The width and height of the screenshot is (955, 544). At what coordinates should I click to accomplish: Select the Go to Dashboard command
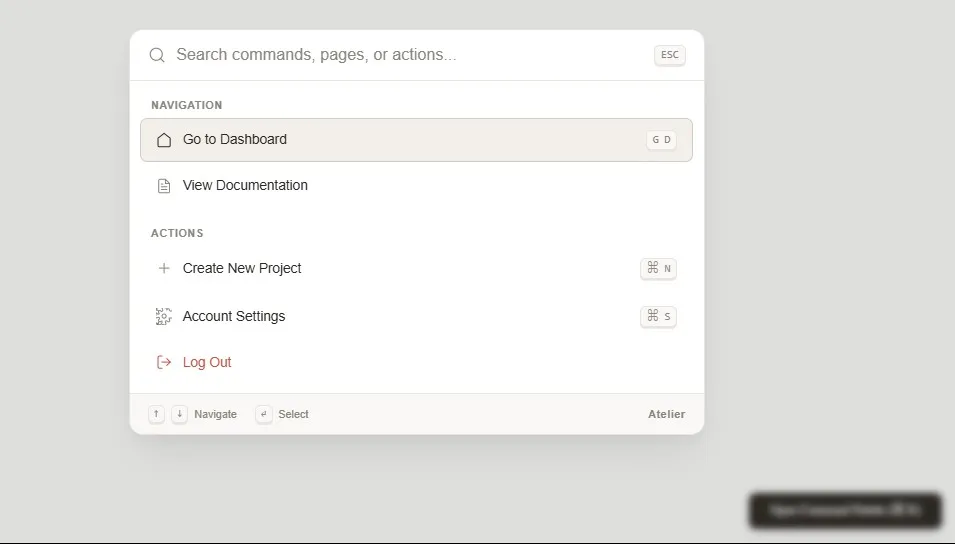click(416, 140)
